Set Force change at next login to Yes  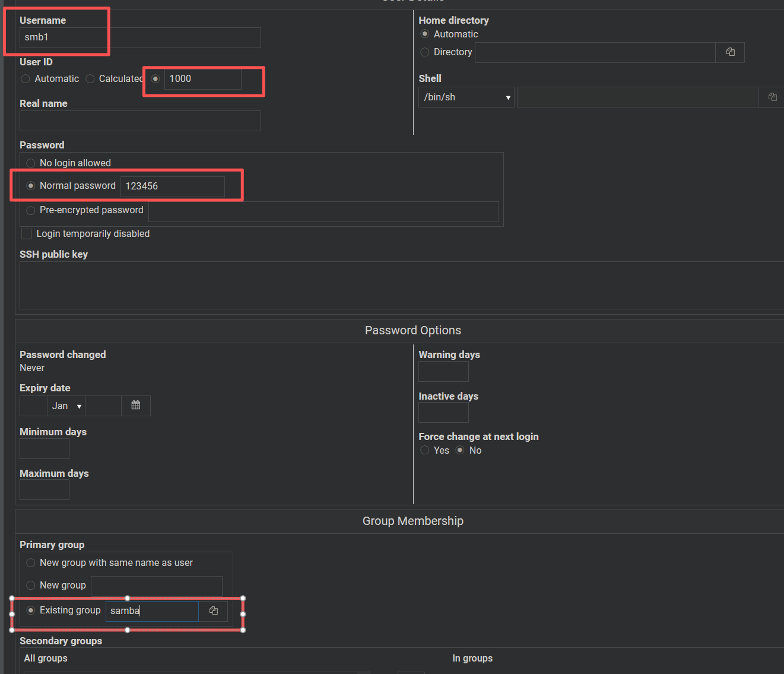[x=425, y=451]
